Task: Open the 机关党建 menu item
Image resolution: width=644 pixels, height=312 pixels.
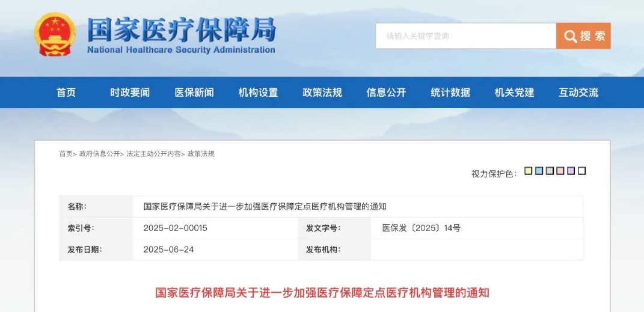Action: [514, 93]
